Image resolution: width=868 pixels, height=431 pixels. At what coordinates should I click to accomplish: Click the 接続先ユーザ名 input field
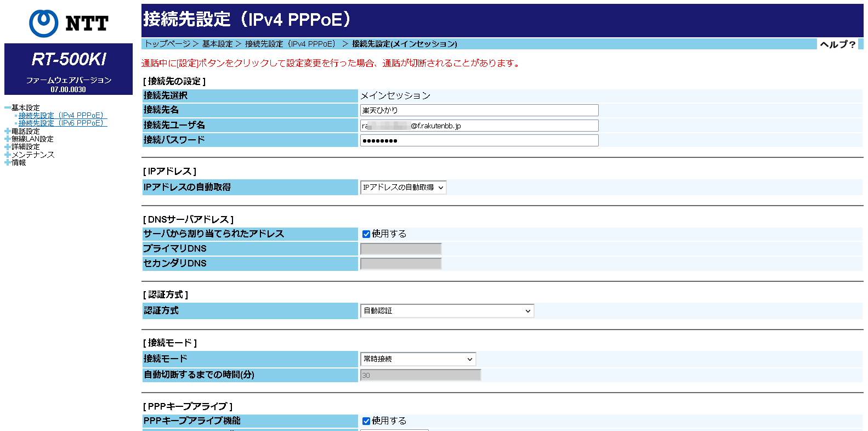pyautogui.click(x=479, y=126)
